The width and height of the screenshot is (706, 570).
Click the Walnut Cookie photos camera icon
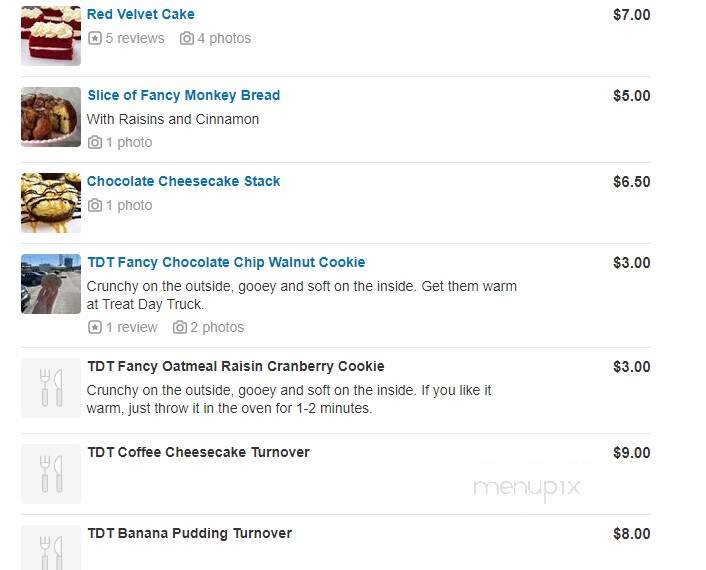[x=180, y=328]
